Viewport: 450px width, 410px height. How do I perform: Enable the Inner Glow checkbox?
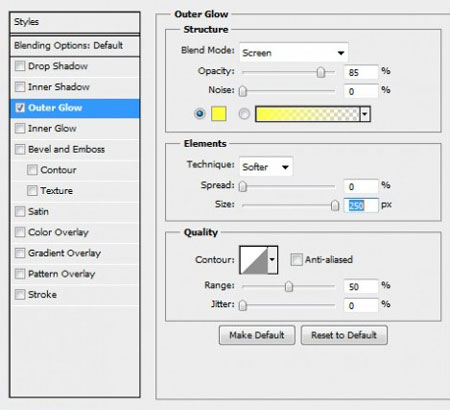pyautogui.click(x=20, y=128)
